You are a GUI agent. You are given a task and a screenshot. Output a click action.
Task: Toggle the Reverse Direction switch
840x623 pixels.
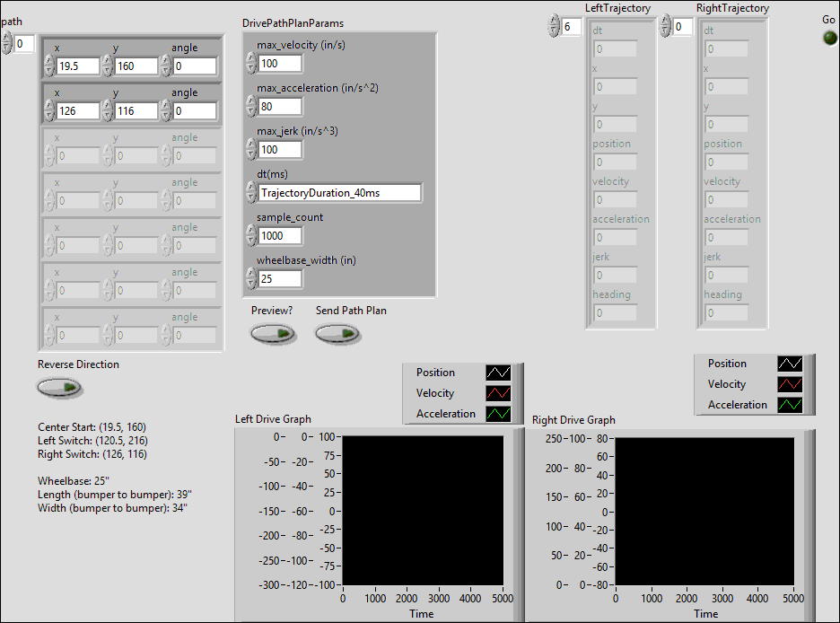(58, 388)
